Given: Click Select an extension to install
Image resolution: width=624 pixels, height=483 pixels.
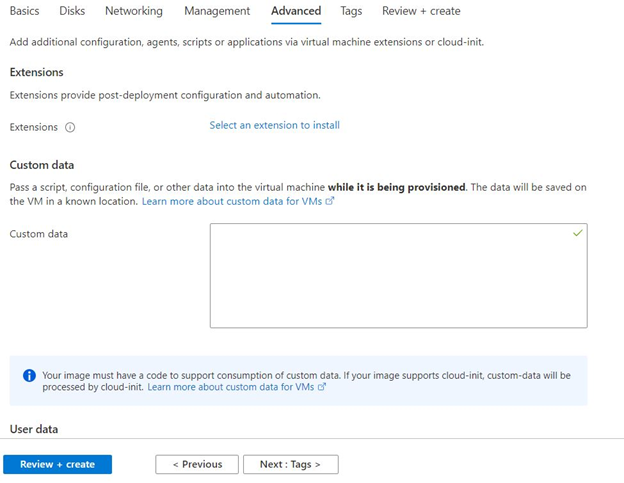Looking at the screenshot, I should click(x=274, y=126).
